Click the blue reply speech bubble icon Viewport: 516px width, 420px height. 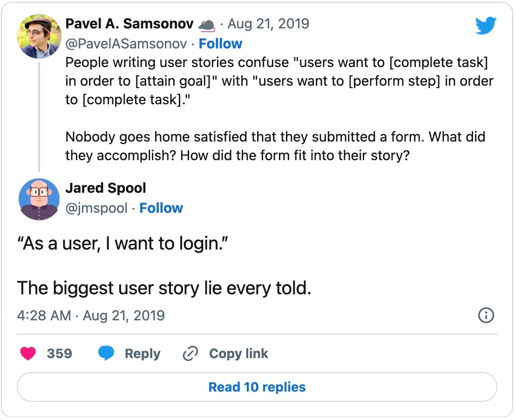pos(106,354)
